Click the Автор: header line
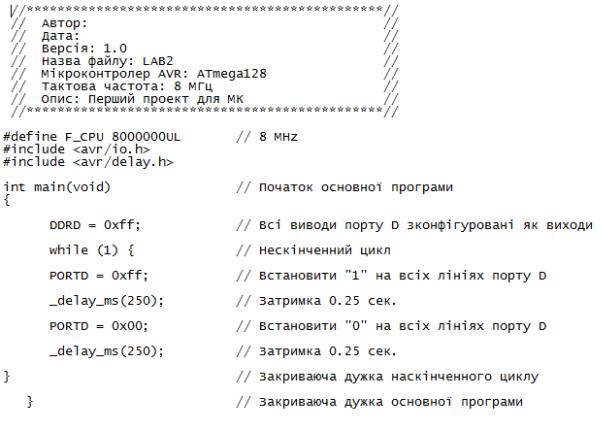 pyautogui.click(x=64, y=23)
